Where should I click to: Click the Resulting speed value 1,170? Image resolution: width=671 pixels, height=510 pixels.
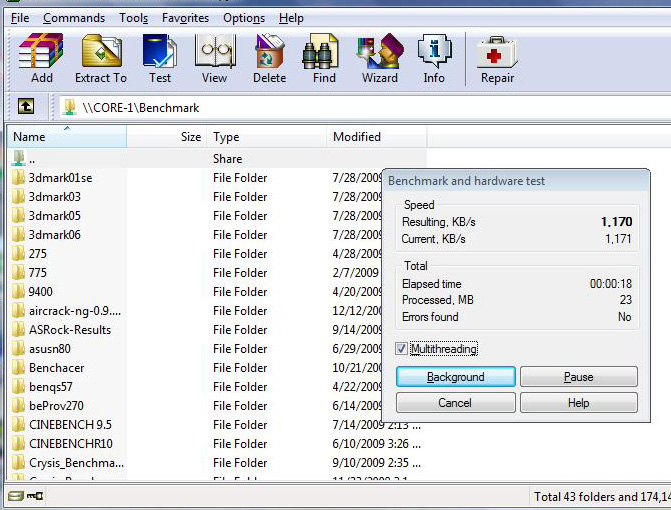616,222
